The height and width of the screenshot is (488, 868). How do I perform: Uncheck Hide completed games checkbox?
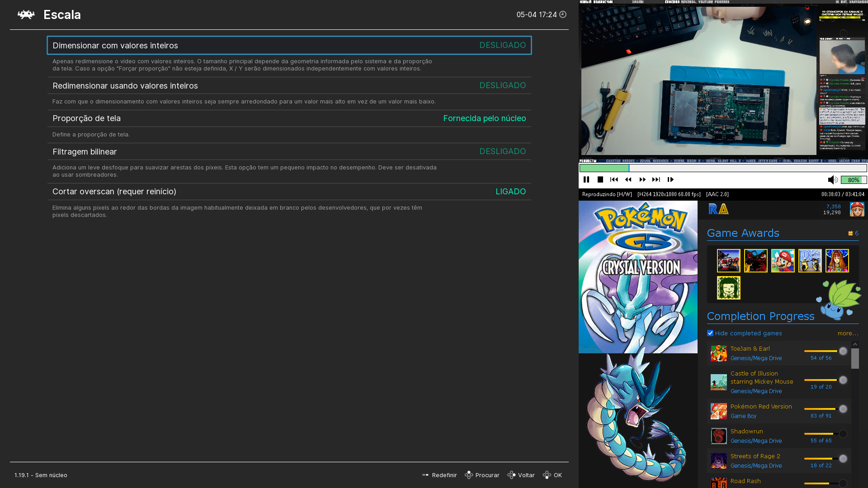click(710, 333)
